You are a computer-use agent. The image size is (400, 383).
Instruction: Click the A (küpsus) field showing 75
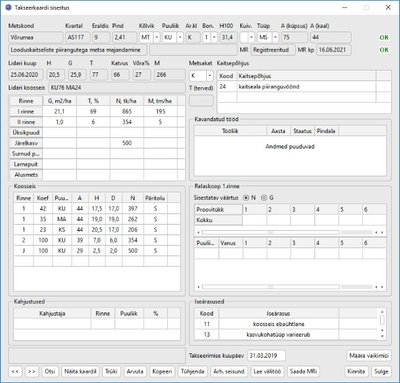(294, 37)
